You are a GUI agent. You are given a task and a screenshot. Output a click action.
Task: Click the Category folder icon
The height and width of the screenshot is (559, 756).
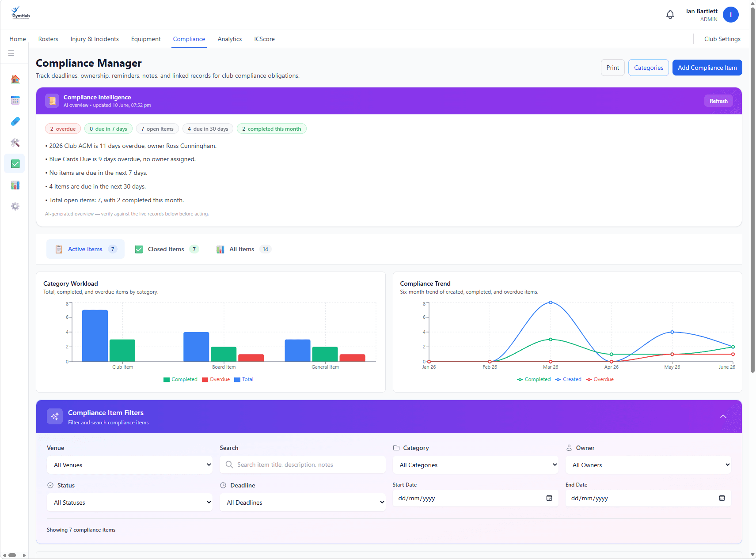click(x=396, y=448)
